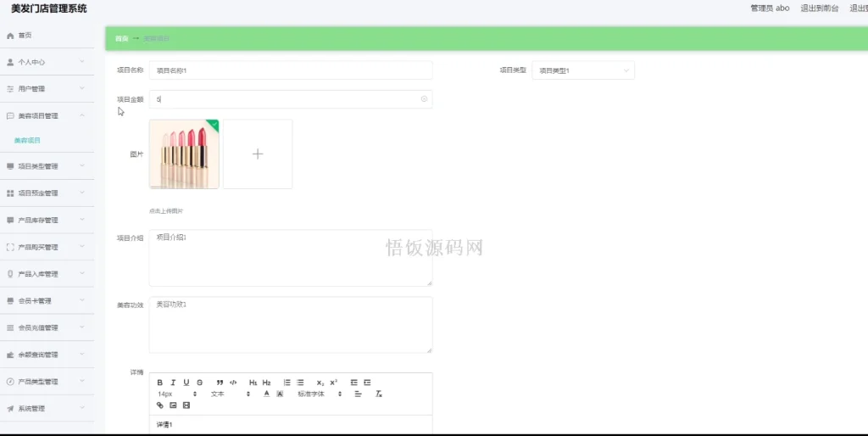Focus the 项目名称 input field
Viewport: 868px width, 436px height.
pos(291,70)
